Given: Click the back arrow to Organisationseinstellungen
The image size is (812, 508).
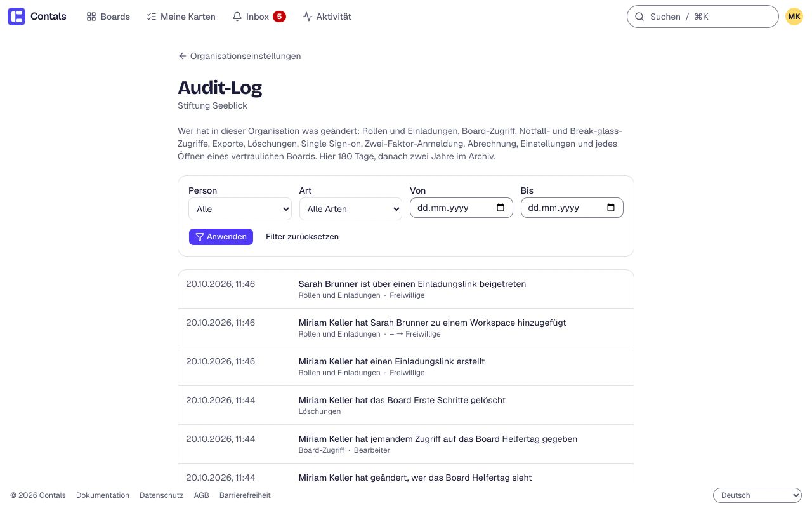Looking at the screenshot, I should pos(183,56).
